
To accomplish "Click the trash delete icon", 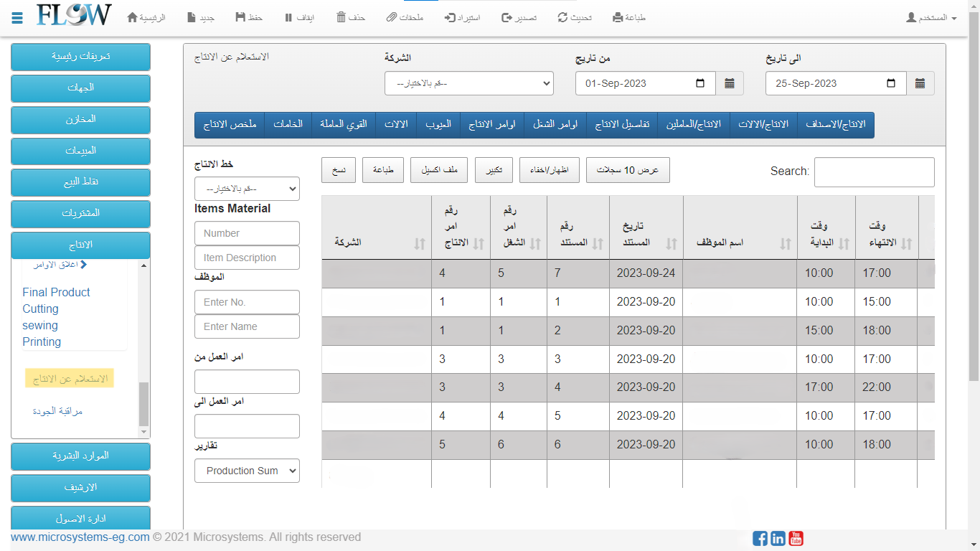I will [x=341, y=17].
